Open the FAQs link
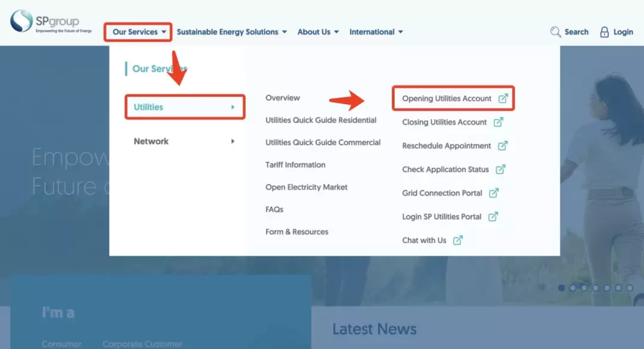Image resolution: width=644 pixels, height=349 pixels. click(x=274, y=210)
